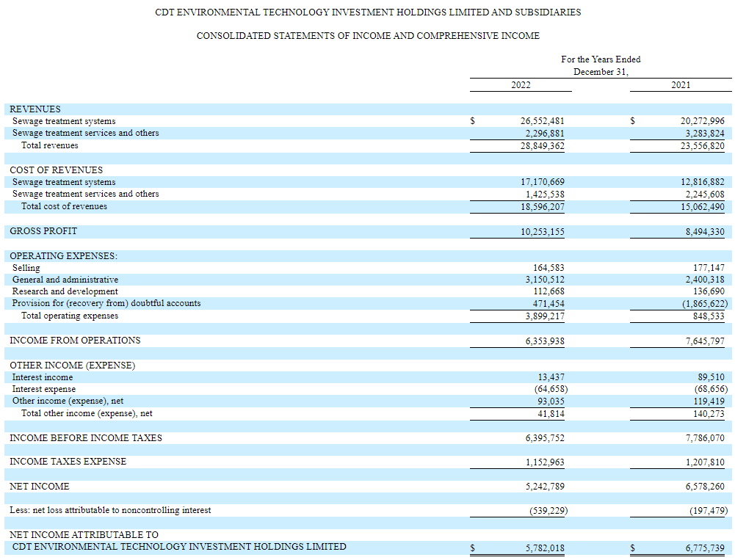Click 2021 doubtful accounts recovery (1,865,622)

coord(705,304)
